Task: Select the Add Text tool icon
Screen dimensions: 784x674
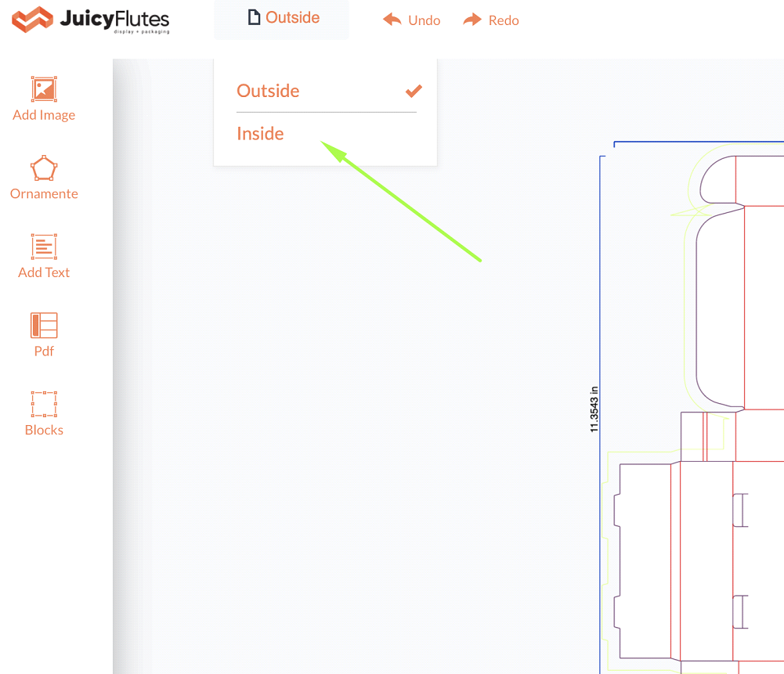Action: (x=44, y=247)
